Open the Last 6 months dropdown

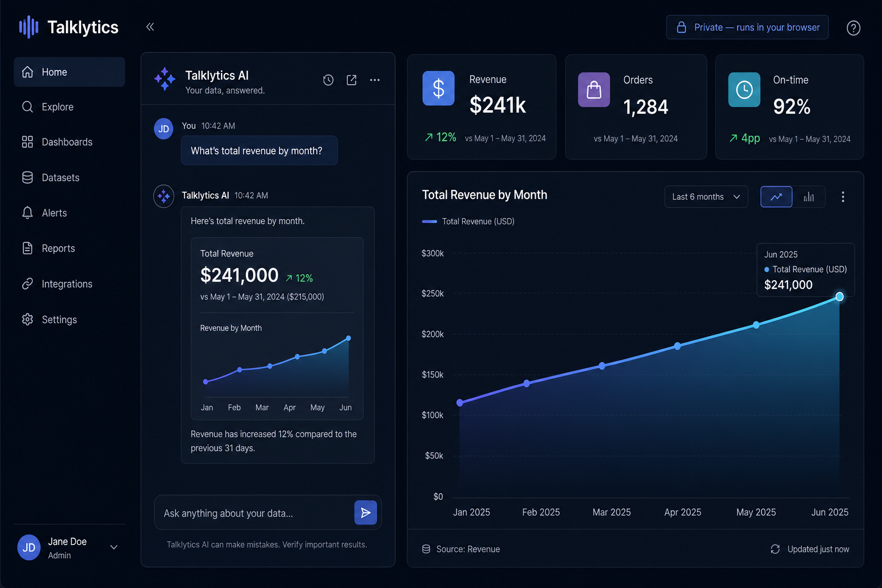click(706, 197)
